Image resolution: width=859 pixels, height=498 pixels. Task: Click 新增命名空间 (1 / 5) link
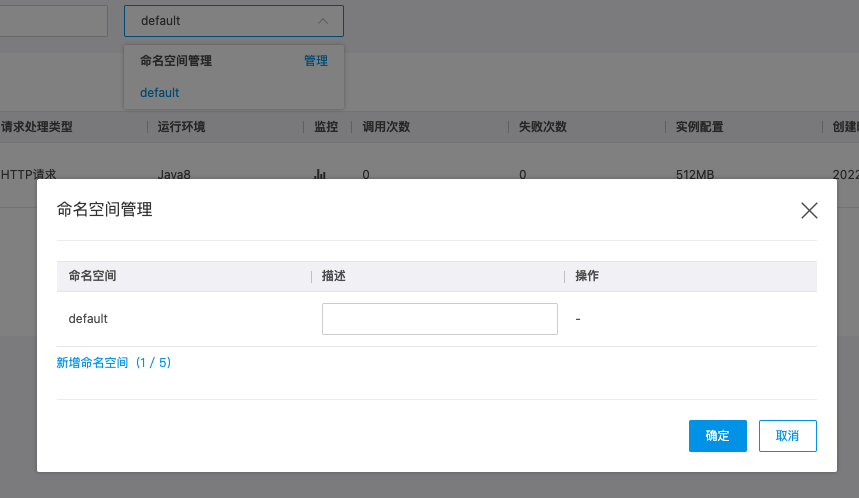114,363
